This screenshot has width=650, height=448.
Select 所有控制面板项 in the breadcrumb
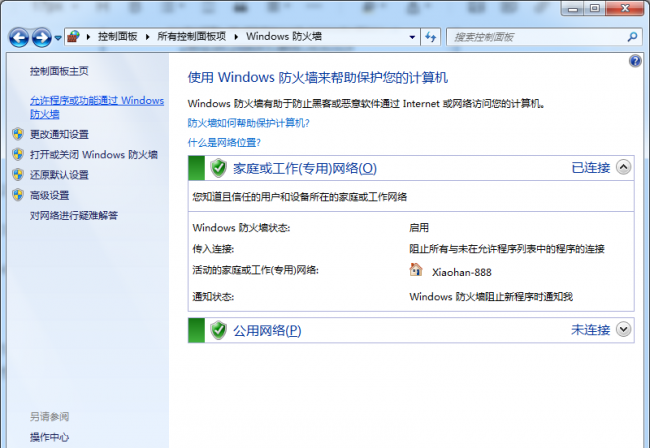[x=192, y=36]
